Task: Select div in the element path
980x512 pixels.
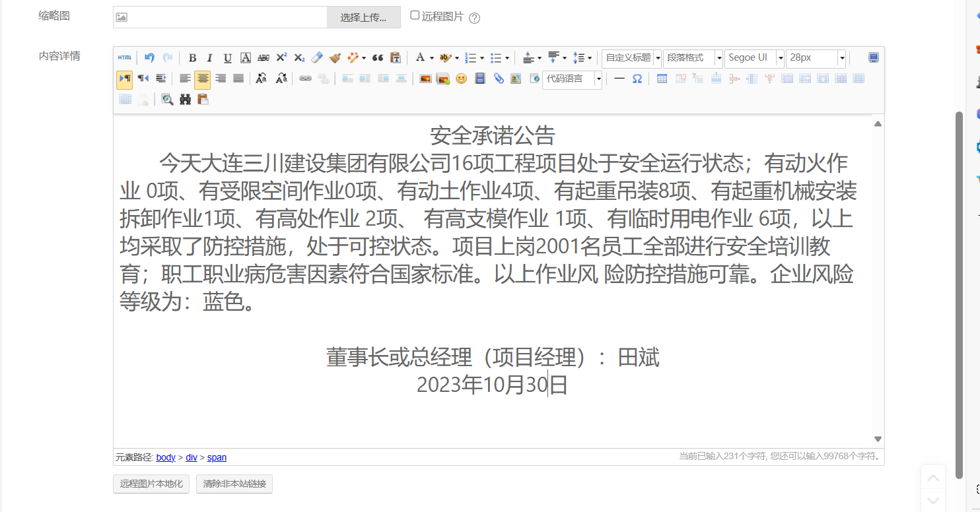Action: point(192,457)
